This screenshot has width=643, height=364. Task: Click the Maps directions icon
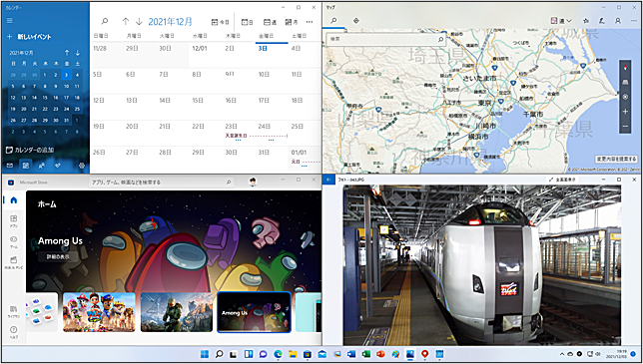pyautogui.click(x=355, y=21)
